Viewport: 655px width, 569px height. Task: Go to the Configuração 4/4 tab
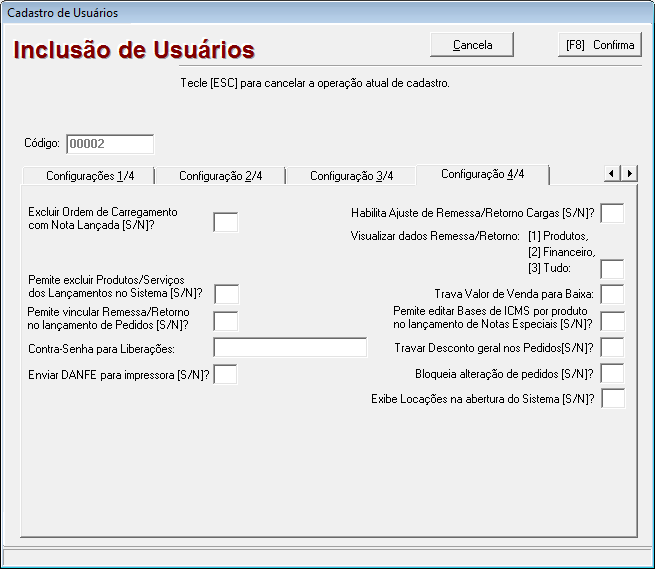coord(482,174)
